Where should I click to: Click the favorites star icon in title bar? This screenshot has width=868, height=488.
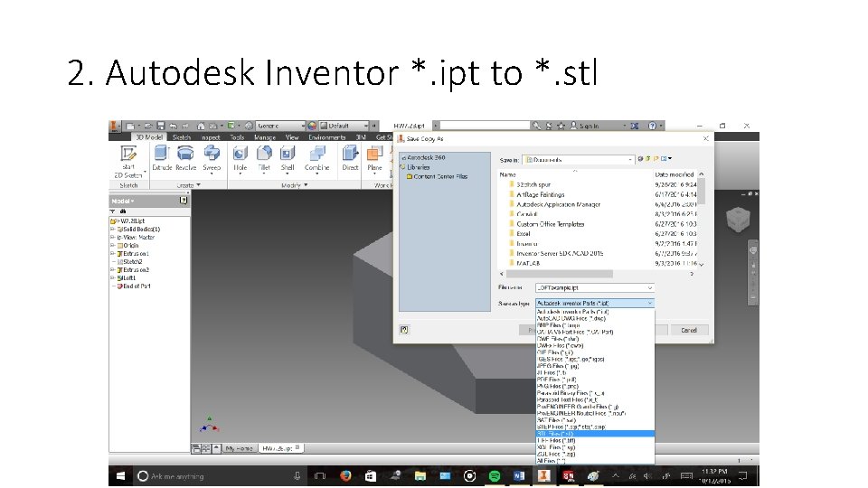click(561, 127)
